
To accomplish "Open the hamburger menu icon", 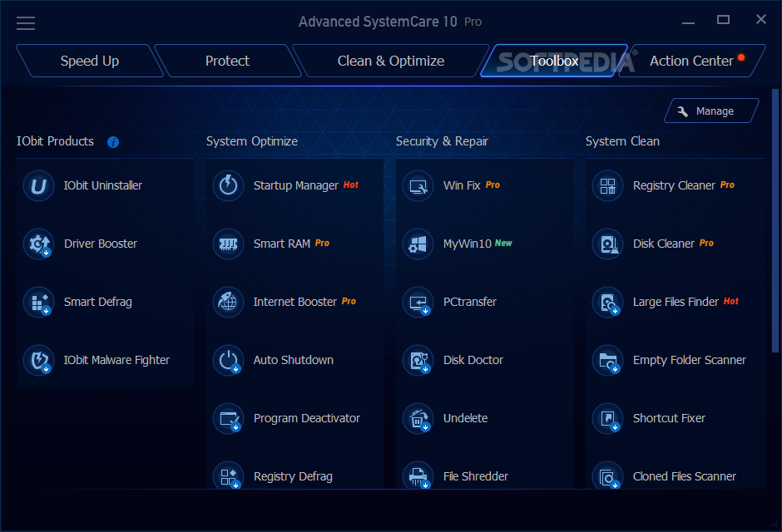I will [26, 23].
